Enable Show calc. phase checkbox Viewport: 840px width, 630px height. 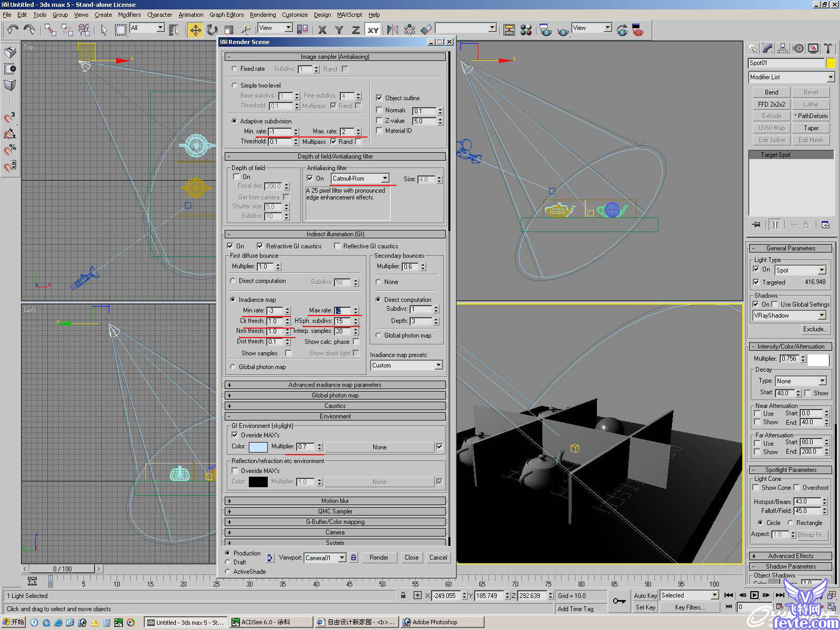[356, 342]
